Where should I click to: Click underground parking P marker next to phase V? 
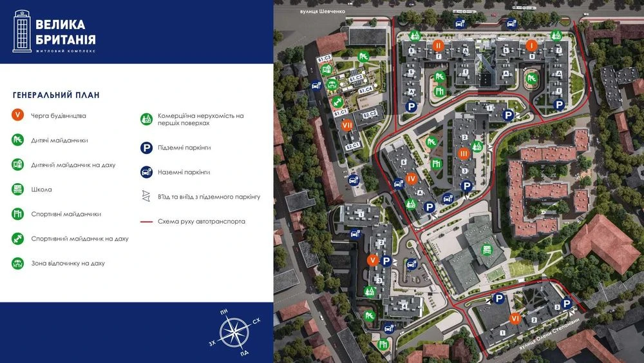click(386, 260)
